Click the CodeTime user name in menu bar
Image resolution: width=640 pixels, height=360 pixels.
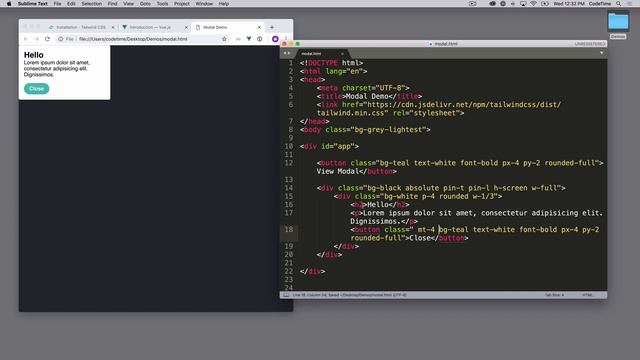click(x=600, y=4)
